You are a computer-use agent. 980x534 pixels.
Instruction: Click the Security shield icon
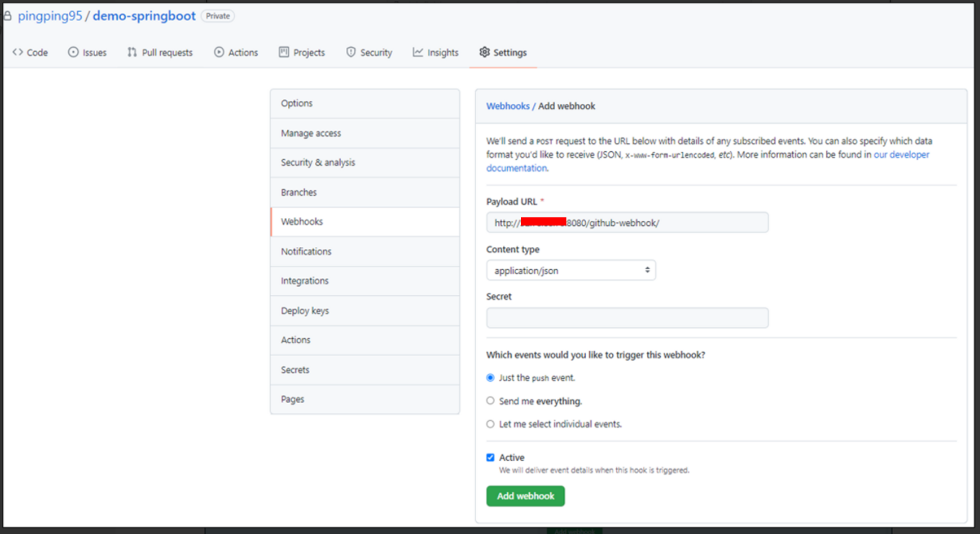pos(351,52)
